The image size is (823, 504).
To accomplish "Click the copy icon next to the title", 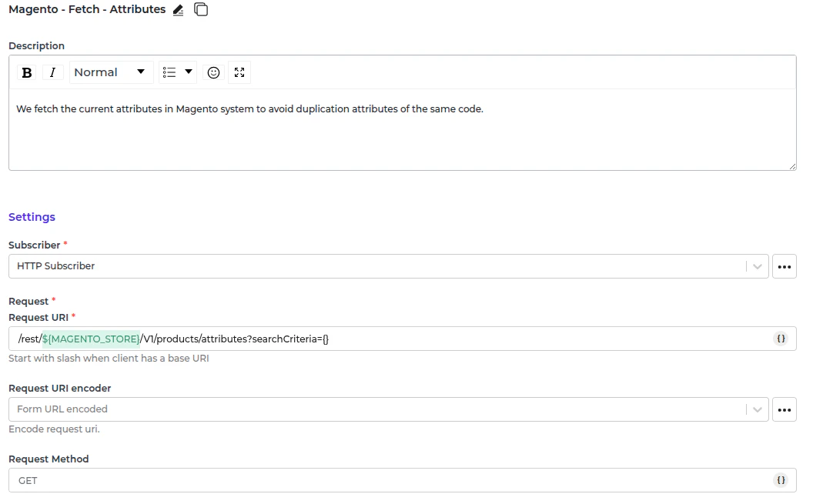I will 201,9.
